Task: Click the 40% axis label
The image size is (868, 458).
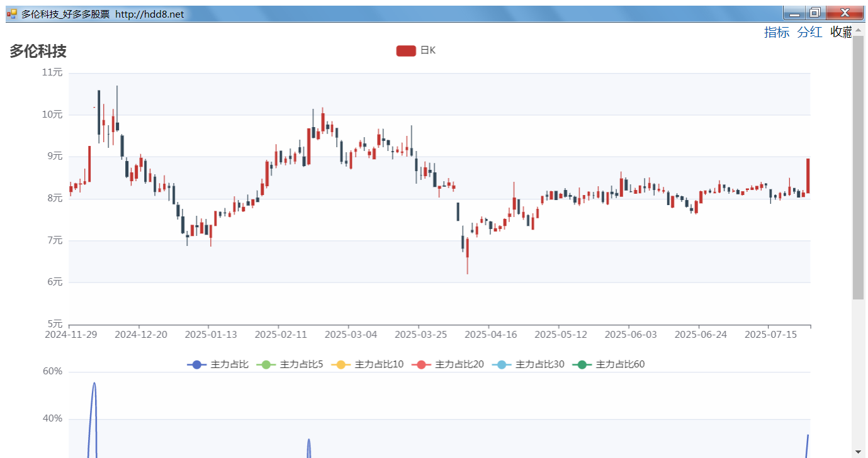Action: tap(53, 418)
